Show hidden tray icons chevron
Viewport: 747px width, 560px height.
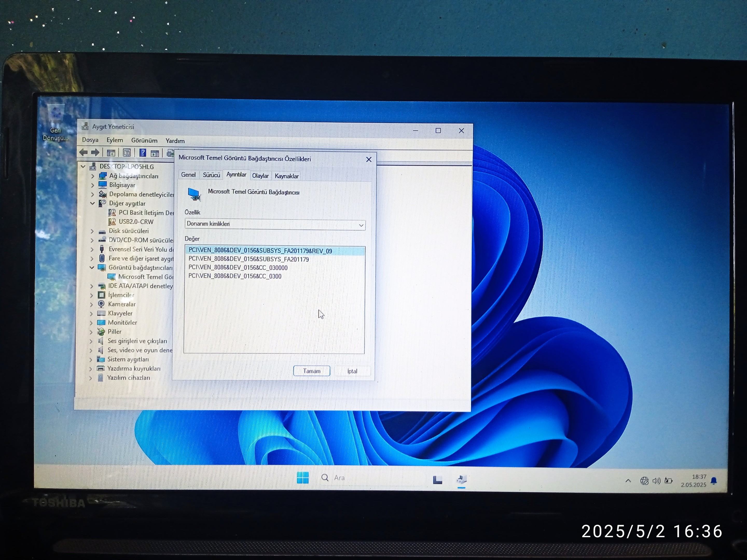tap(628, 481)
